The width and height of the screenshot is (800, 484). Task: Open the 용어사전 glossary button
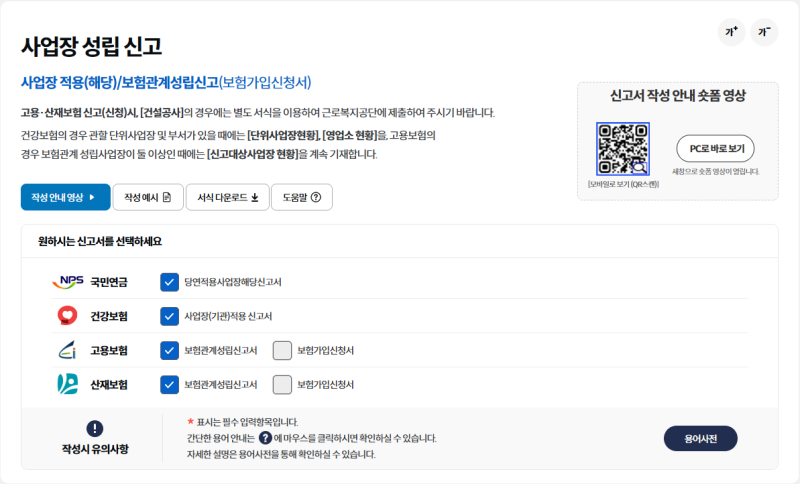point(701,439)
